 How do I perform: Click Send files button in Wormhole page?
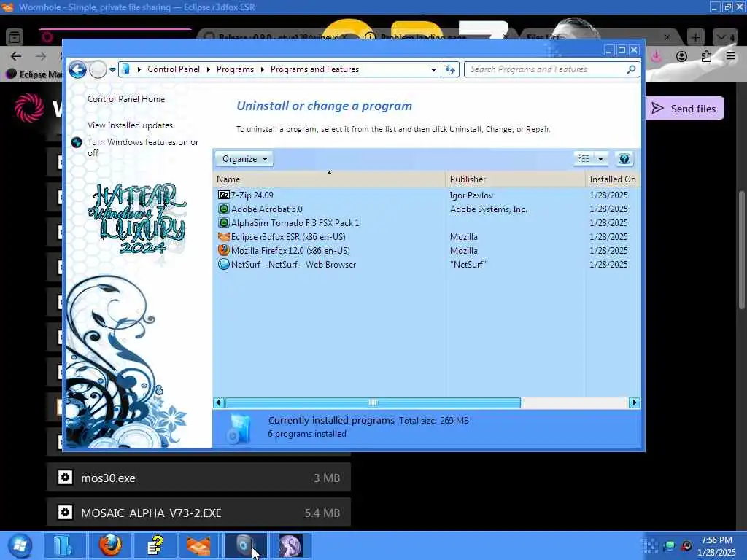tap(684, 109)
